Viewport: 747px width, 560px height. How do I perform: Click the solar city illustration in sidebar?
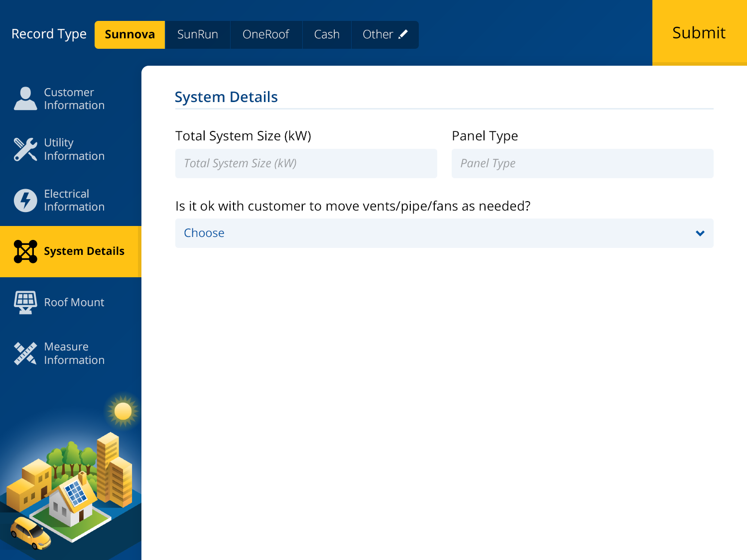tap(70, 478)
